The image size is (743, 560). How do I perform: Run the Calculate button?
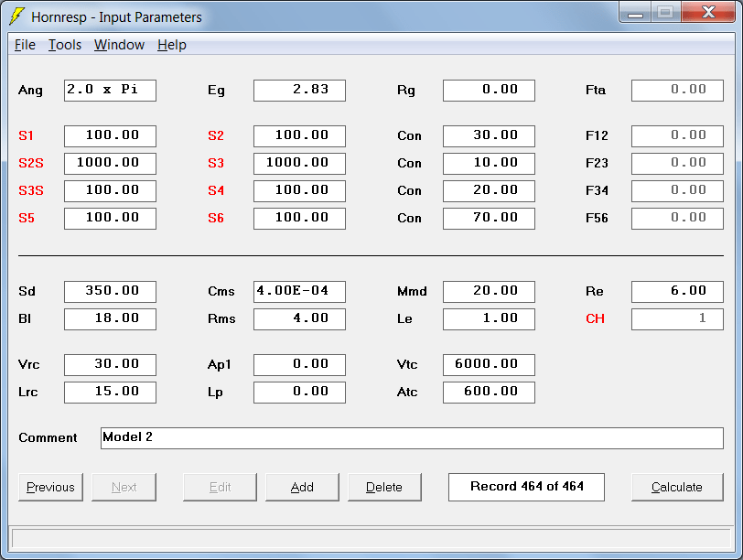click(677, 487)
